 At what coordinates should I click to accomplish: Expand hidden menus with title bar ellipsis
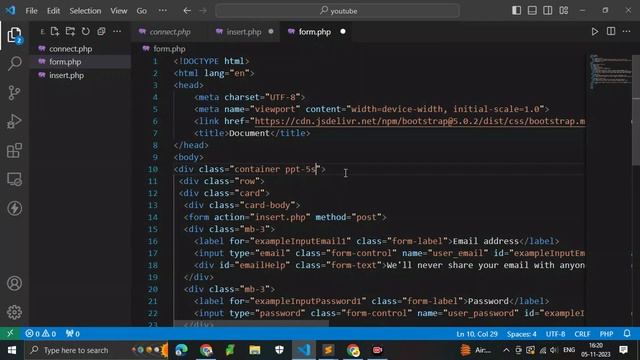tap(162, 11)
